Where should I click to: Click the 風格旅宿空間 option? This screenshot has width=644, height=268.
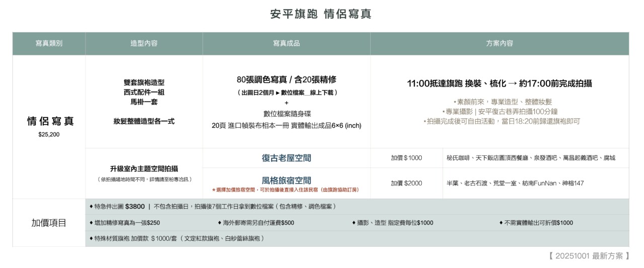point(286,180)
